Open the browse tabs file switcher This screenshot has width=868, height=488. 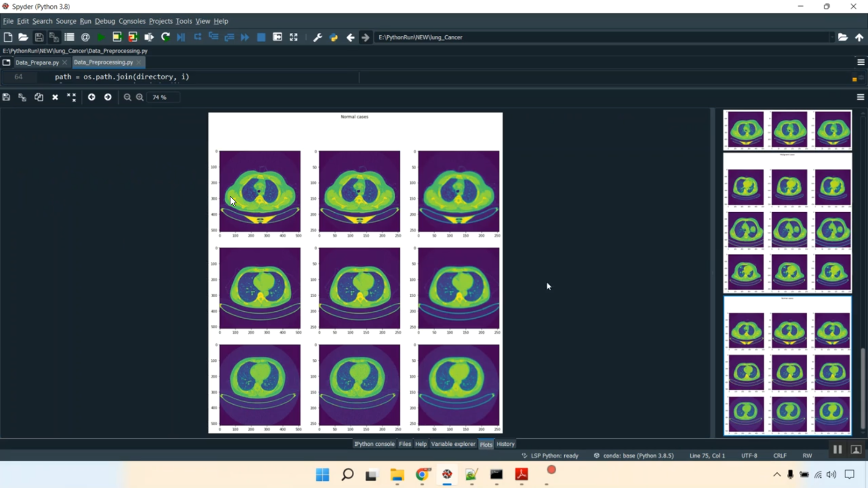point(6,62)
